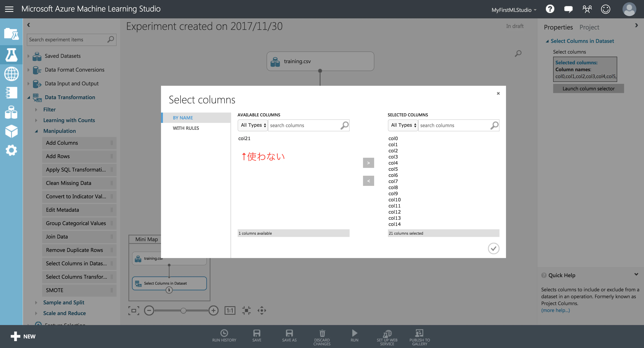
Task: Move column left with the < button
Action: click(369, 181)
